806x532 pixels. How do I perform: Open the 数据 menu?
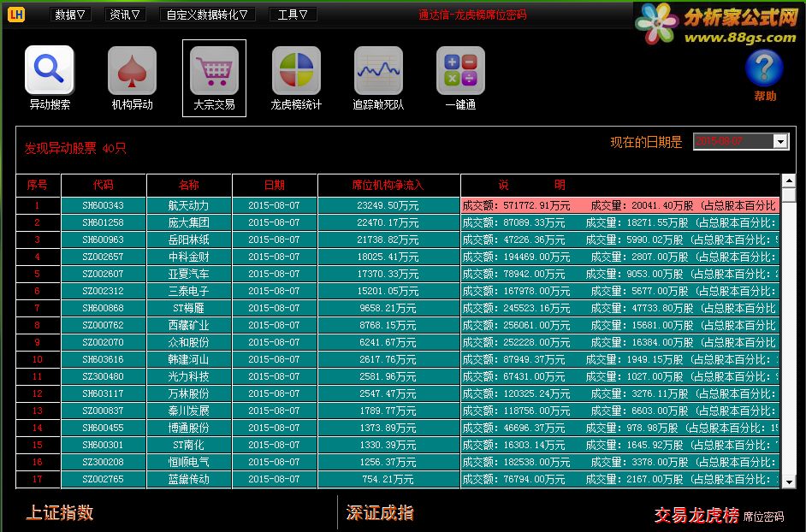click(x=70, y=15)
